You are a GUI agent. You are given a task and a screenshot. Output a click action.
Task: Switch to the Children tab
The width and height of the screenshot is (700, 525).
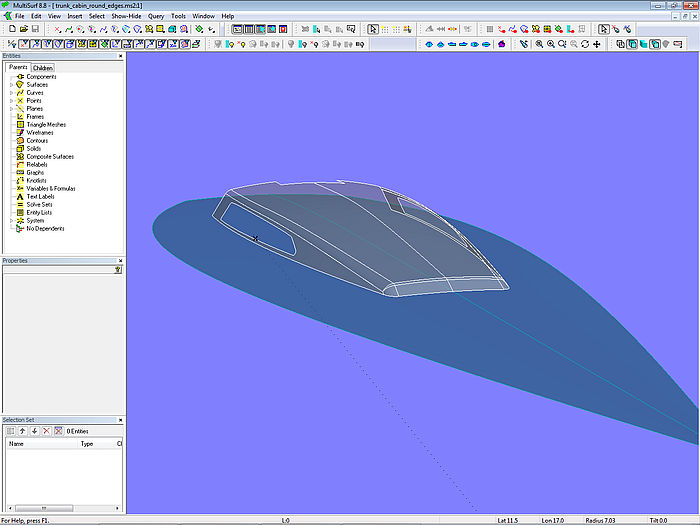pos(43,68)
